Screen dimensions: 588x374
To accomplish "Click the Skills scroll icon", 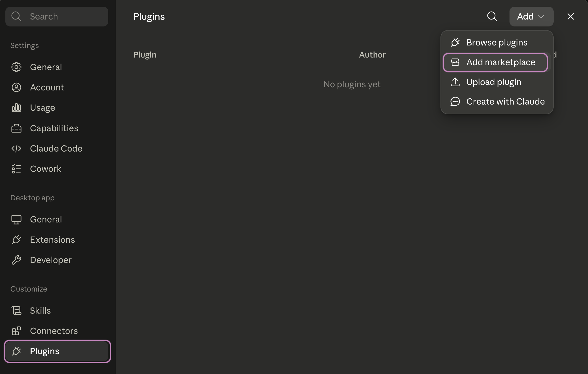I will (16, 311).
